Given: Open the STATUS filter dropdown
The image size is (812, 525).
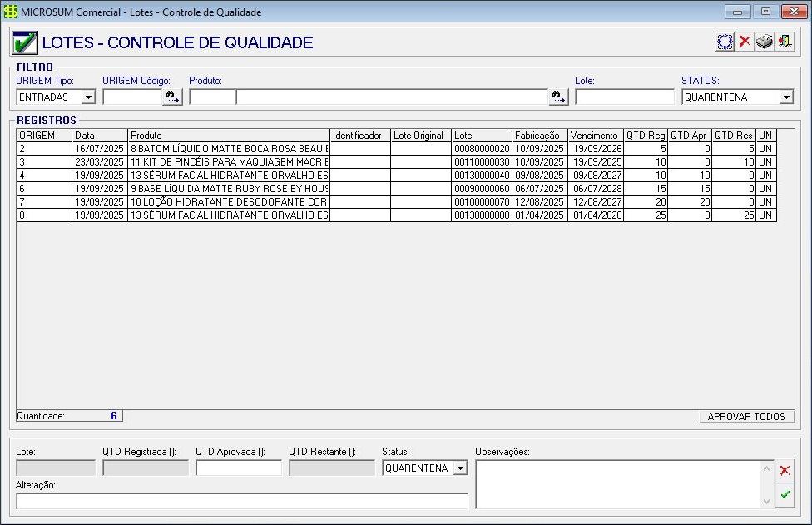Looking at the screenshot, I should [785, 97].
